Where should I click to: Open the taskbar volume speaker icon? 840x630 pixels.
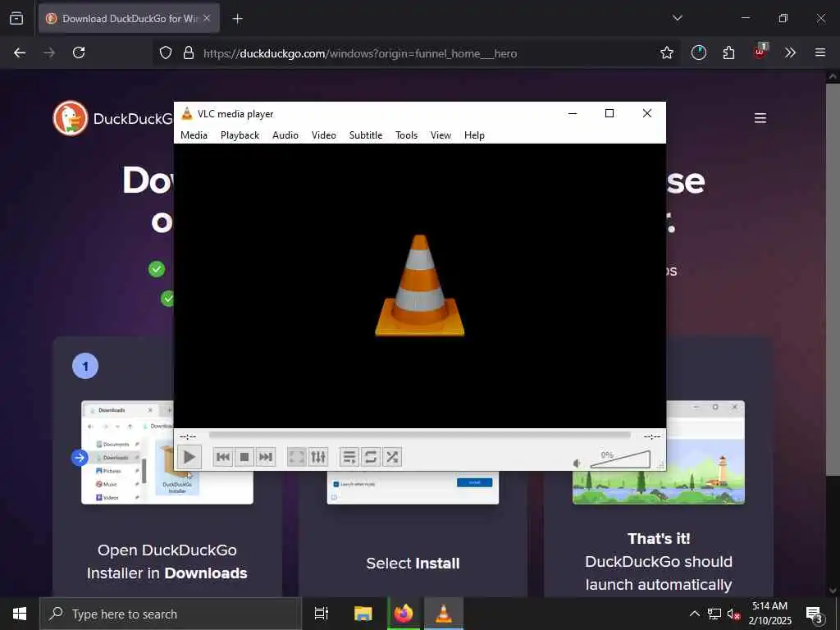733,614
